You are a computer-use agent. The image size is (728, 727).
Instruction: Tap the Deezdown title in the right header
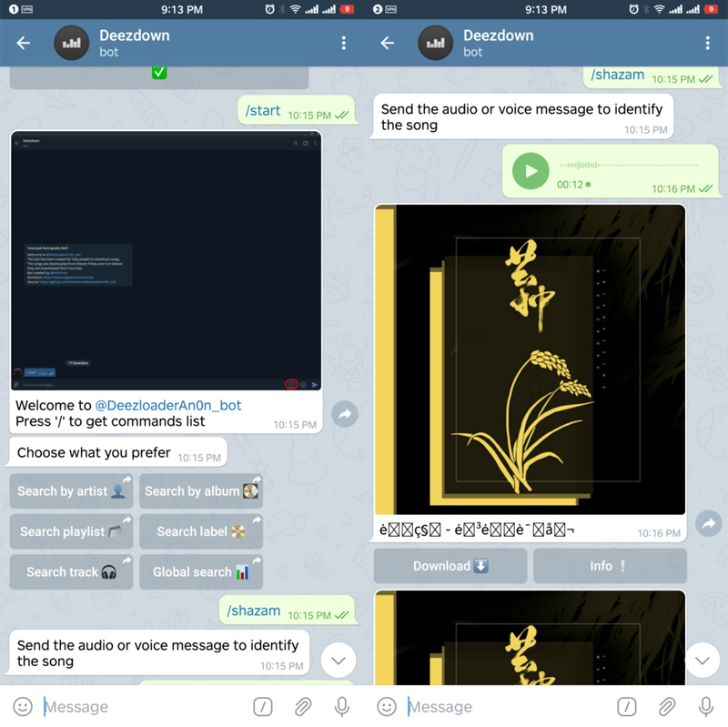click(499, 35)
